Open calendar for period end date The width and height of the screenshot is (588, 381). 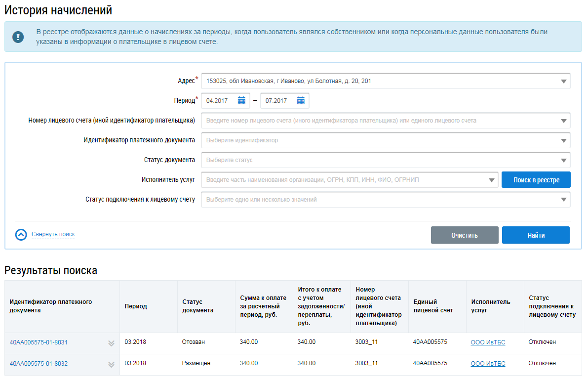point(301,101)
